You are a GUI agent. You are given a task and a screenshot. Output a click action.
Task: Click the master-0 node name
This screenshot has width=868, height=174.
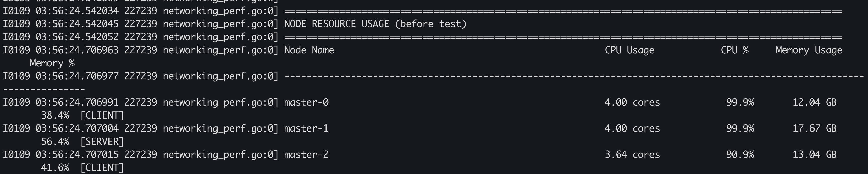(x=306, y=103)
